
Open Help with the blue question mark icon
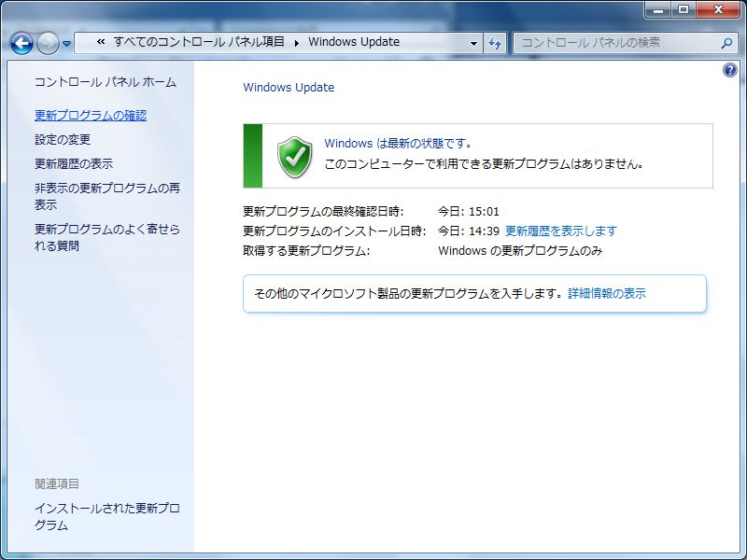[x=729, y=71]
